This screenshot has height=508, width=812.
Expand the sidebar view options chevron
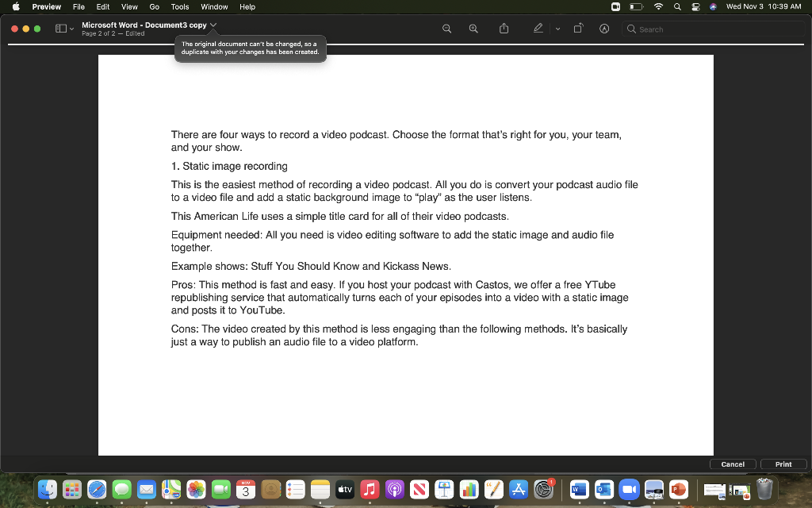[x=70, y=27]
